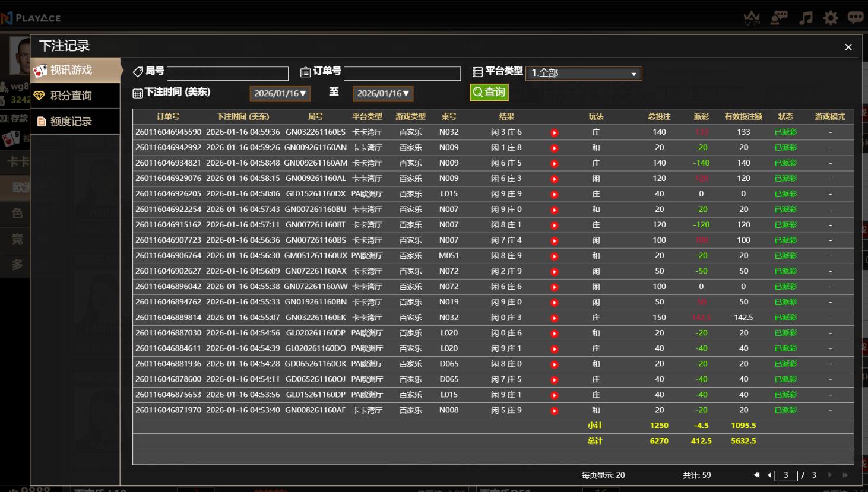Open the VIP crown icon
Image resolution: width=868 pixels, height=492 pixels.
tap(752, 18)
